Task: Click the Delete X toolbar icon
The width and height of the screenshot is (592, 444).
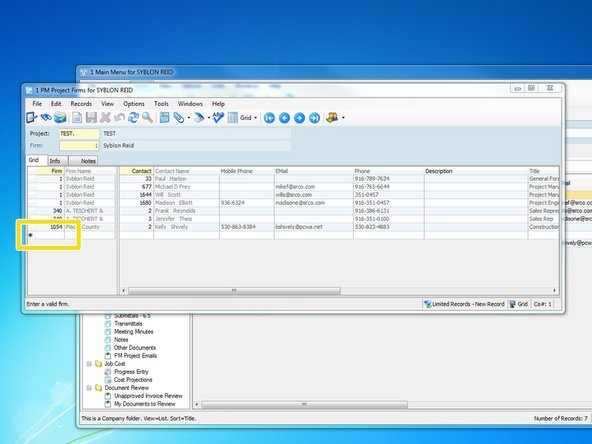Action: [x=105, y=118]
